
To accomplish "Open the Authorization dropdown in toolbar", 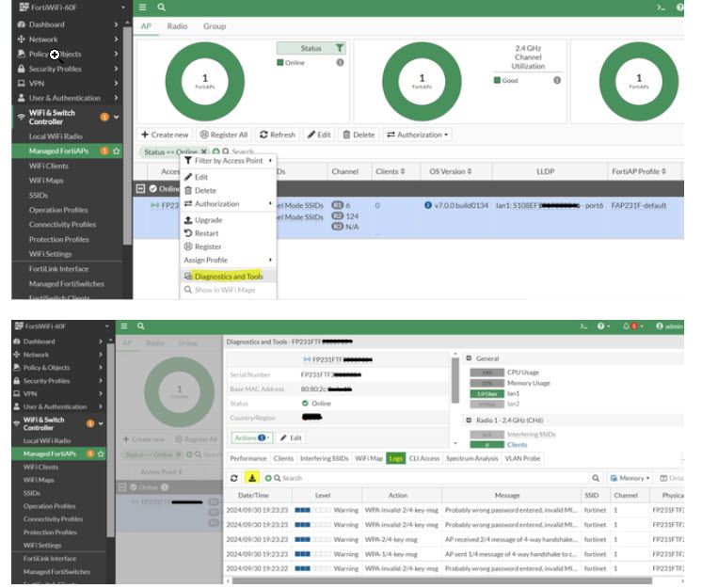I will [x=417, y=135].
